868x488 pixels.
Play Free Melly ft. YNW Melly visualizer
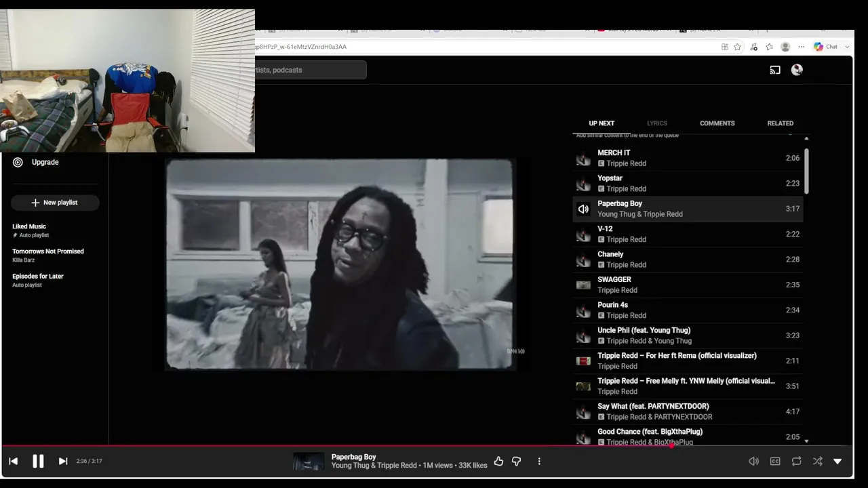click(x=688, y=386)
